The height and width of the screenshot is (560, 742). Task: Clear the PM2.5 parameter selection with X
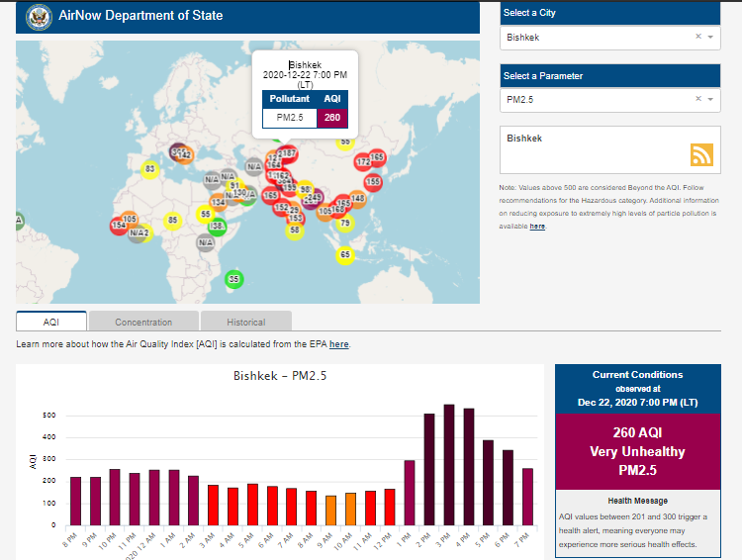pyautogui.click(x=697, y=99)
